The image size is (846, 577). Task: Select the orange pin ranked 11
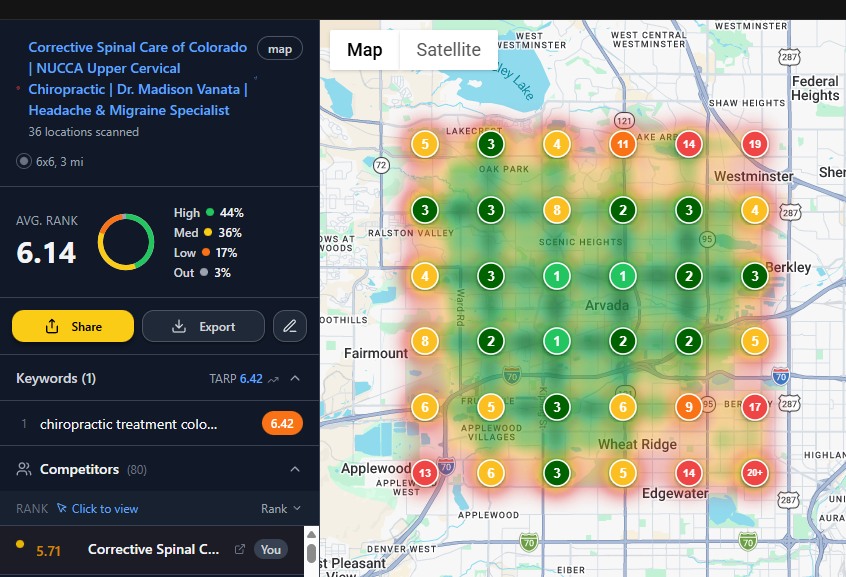623,144
